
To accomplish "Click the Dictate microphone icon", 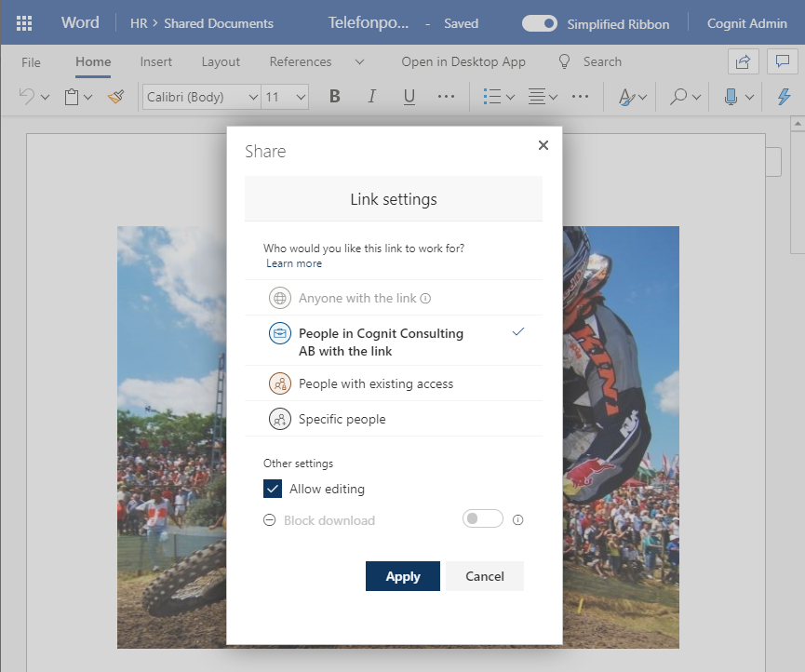I will pos(731,97).
